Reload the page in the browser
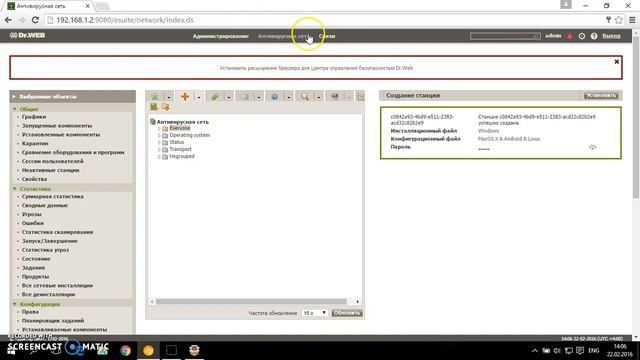 coord(35,20)
